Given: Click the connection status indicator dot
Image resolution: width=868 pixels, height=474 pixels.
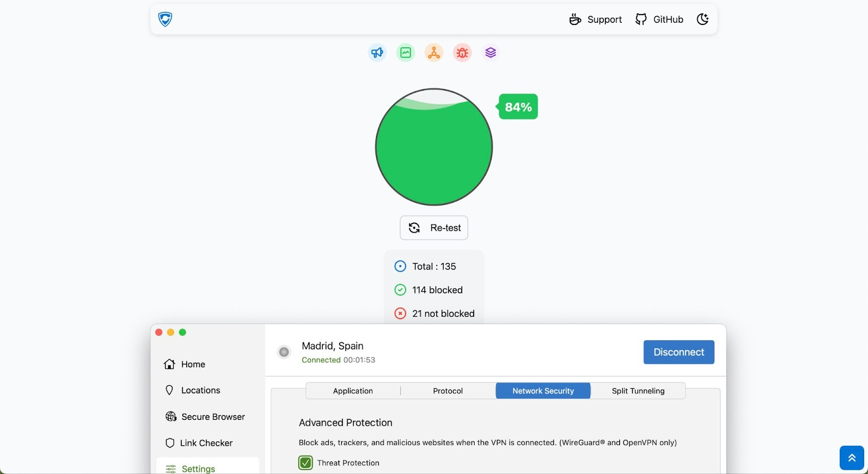Looking at the screenshot, I should [284, 352].
